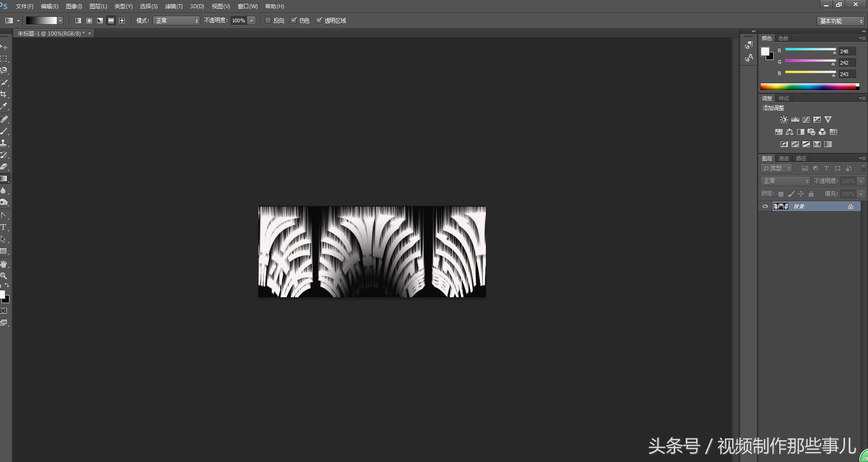Add a Levels adjustment layer
Viewport: 868px width, 462px height.
[x=795, y=120]
